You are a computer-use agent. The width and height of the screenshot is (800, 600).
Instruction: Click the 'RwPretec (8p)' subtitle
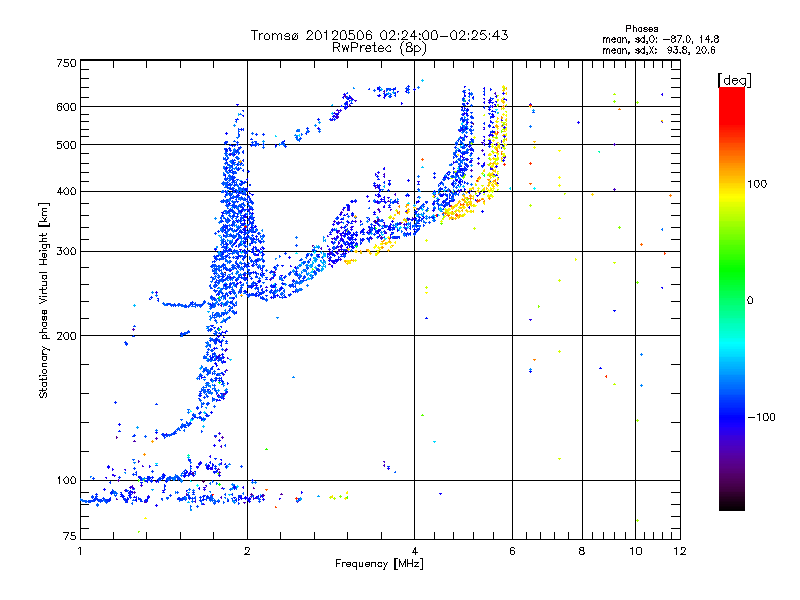379,48
